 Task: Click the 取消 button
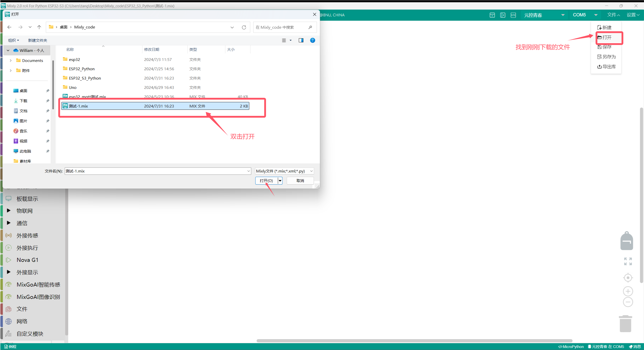click(x=300, y=181)
